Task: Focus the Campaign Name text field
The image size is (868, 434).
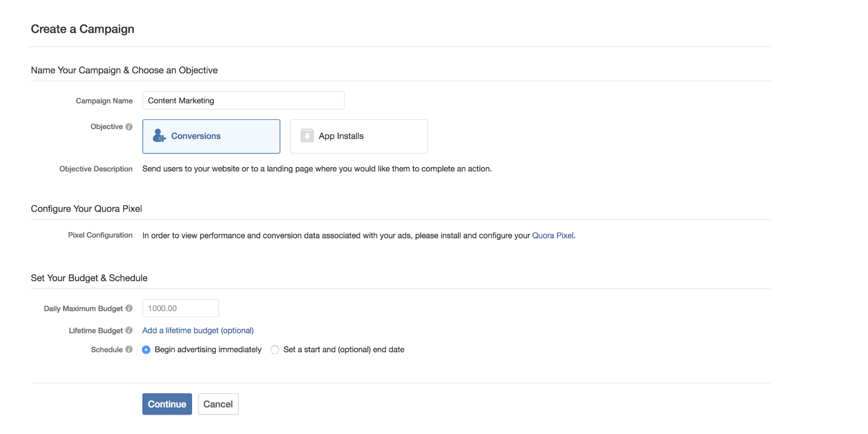Action: point(243,100)
